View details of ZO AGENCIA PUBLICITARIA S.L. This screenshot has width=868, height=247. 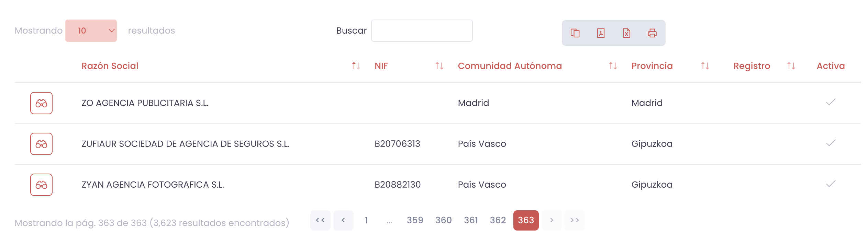[x=41, y=103]
